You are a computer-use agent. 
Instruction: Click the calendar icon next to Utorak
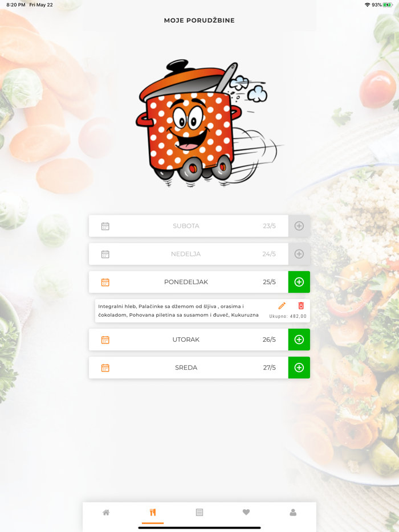[105, 340]
